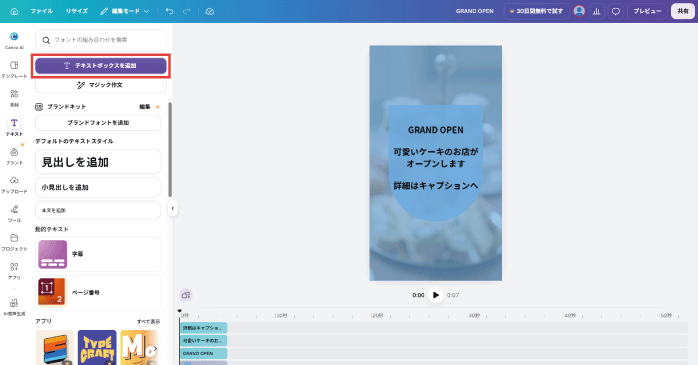Click the text panel vertical scrollbar

pyautogui.click(x=170, y=149)
